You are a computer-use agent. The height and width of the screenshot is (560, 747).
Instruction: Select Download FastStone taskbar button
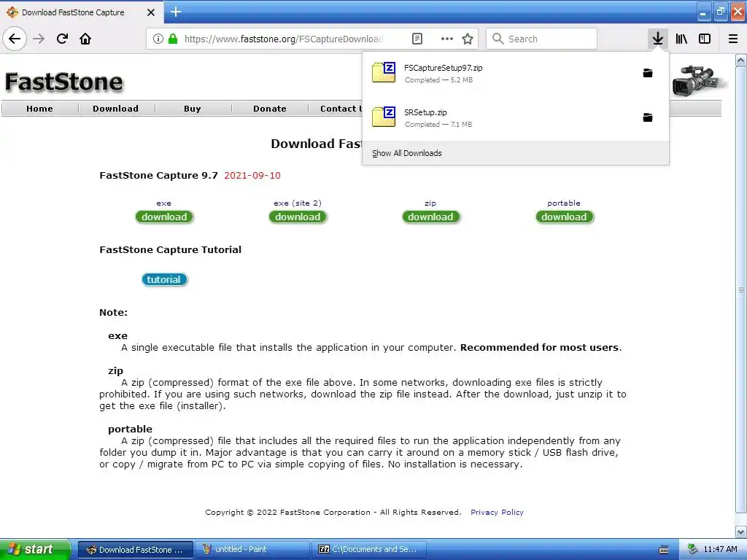point(135,550)
